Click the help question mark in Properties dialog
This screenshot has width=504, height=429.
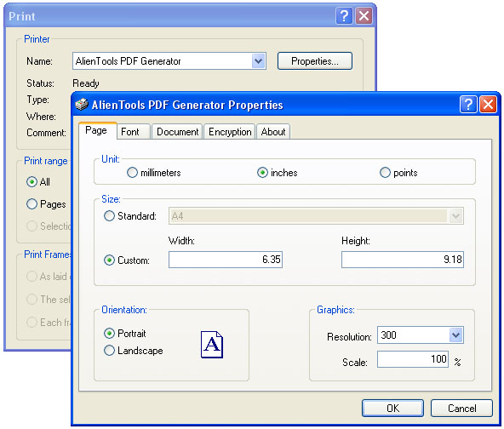pos(468,105)
